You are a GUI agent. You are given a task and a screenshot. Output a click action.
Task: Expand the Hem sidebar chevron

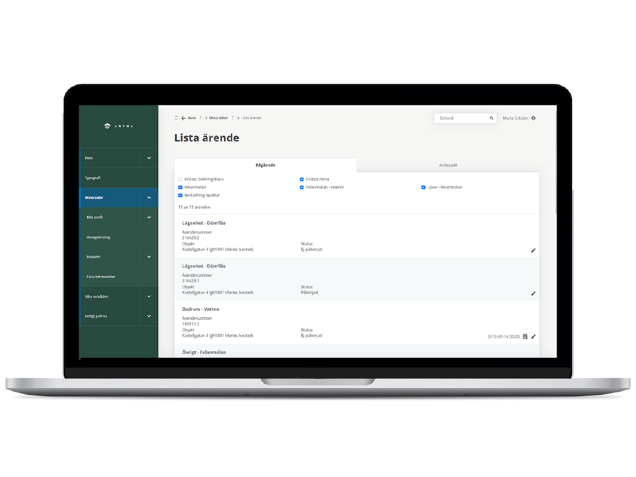point(149,158)
